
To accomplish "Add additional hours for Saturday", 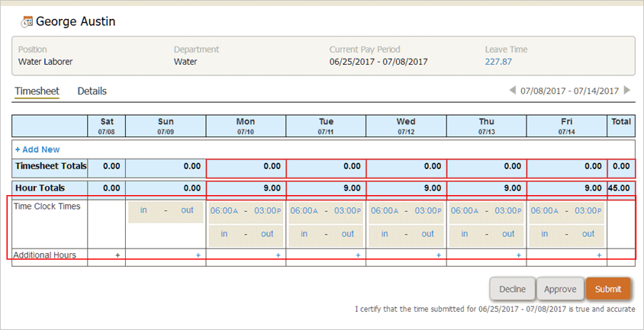I will click(x=118, y=255).
